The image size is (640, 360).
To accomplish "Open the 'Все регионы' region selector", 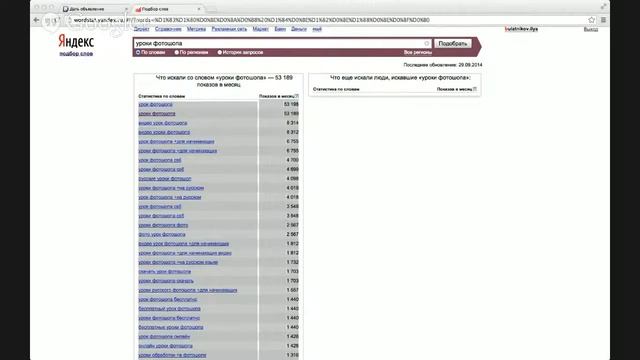I will (418, 52).
